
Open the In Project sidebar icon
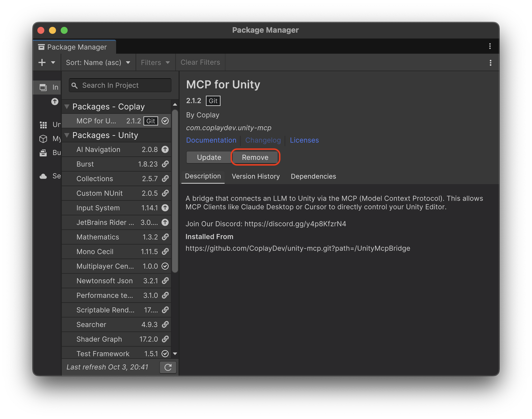tap(43, 87)
